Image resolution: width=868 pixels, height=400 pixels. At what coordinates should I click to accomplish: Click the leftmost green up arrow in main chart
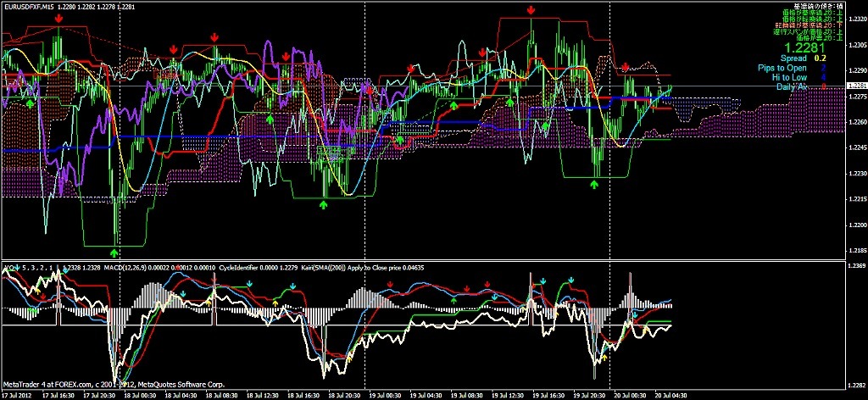[x=31, y=103]
